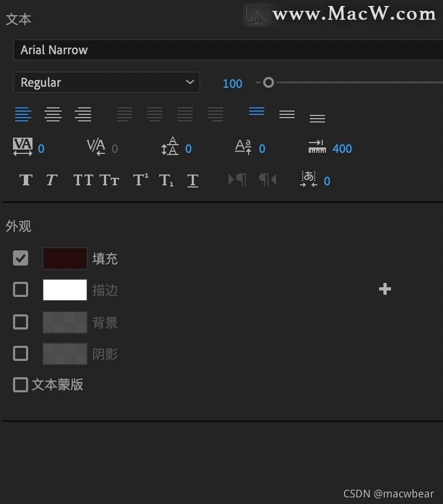Toggle faux bold style
This screenshot has height=504, width=443.
click(26, 180)
